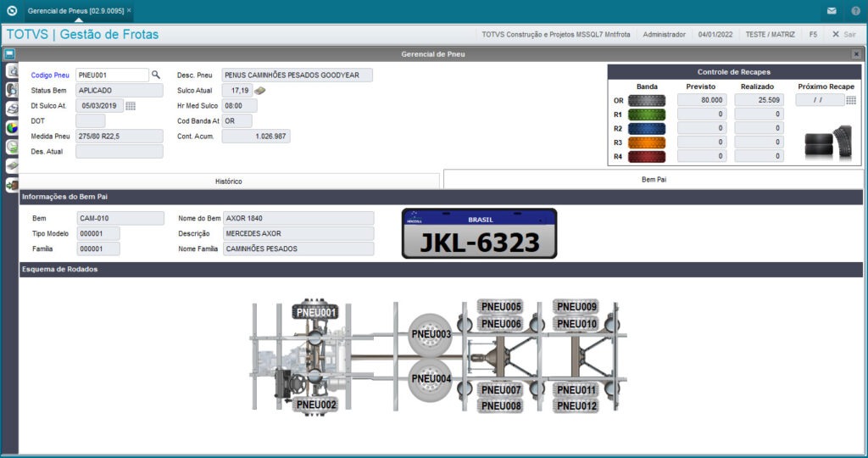This screenshot has width=868, height=458.
Task: Open the calendar picker for Próximo Recape
Action: tap(851, 100)
